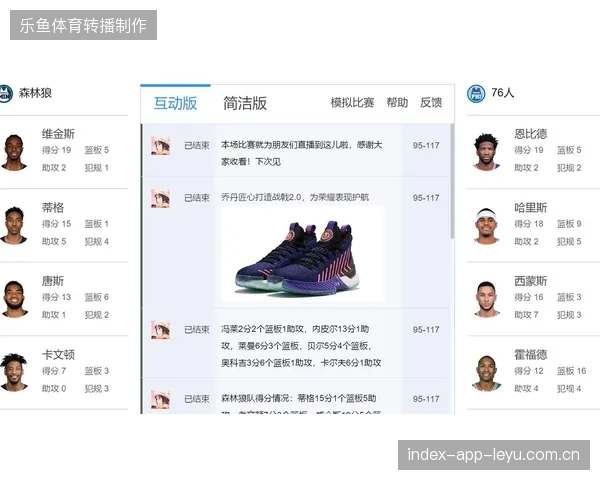Click player name 哈里斯
600x480 pixels.
coord(531,208)
